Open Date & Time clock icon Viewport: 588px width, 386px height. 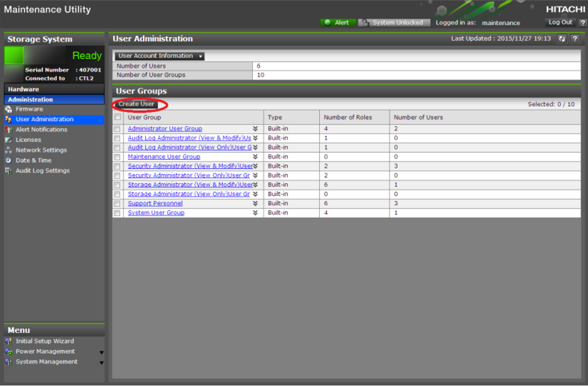[8, 161]
